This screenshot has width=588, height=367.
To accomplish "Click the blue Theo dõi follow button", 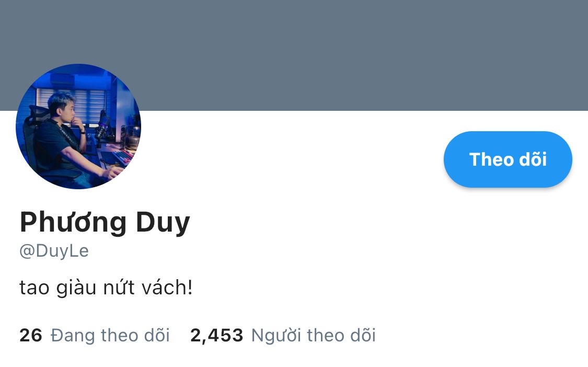I will point(508,159).
